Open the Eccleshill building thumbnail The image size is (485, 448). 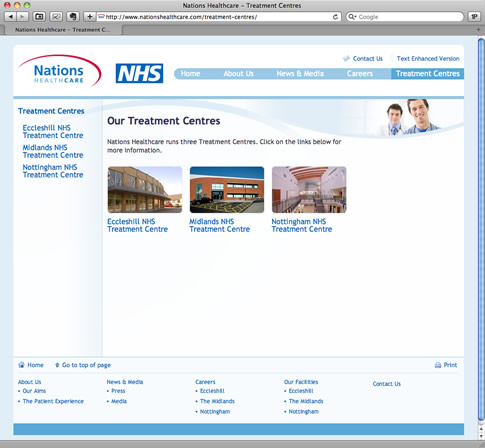(145, 190)
